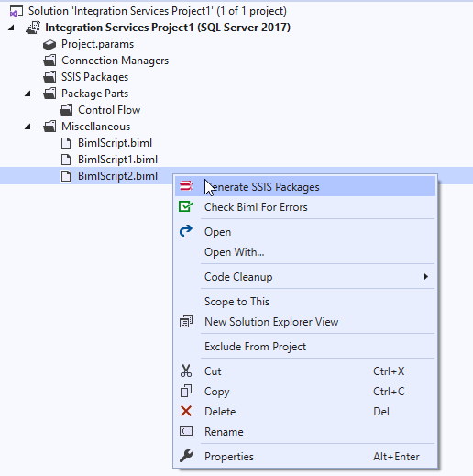Click the Generate SSIS Packages red icon
The image size is (473, 476).
[186, 186]
